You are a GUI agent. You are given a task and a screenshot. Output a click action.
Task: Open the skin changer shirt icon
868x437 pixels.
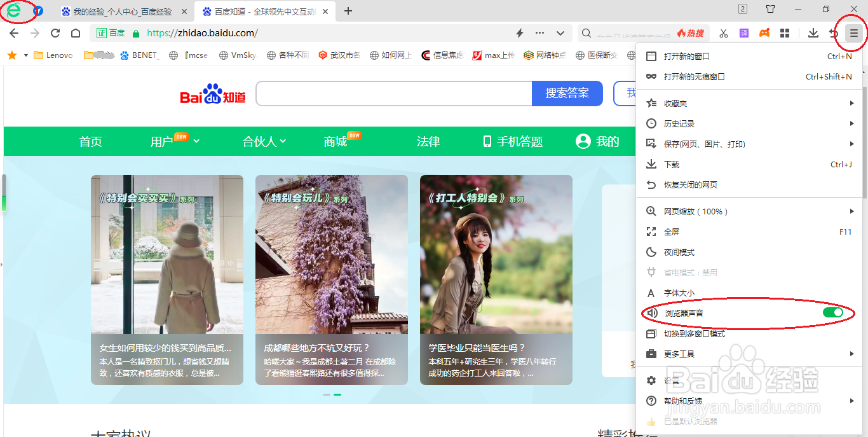(770, 9)
